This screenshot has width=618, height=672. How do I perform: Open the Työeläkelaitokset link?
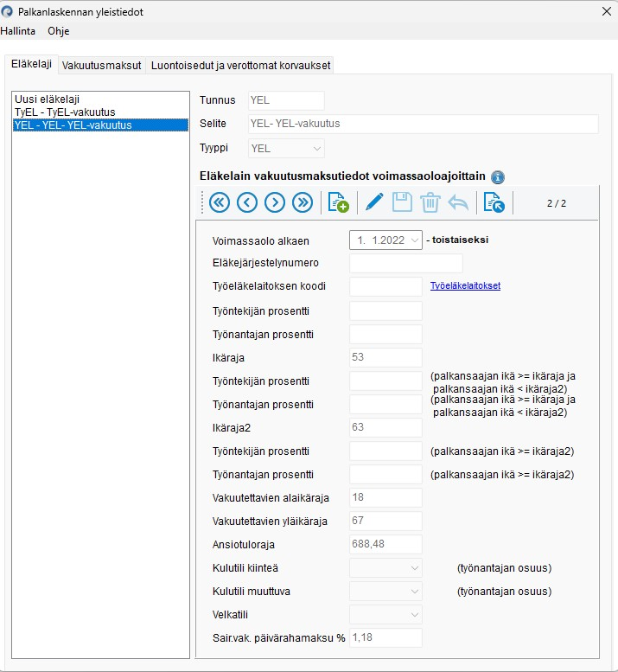click(x=465, y=286)
